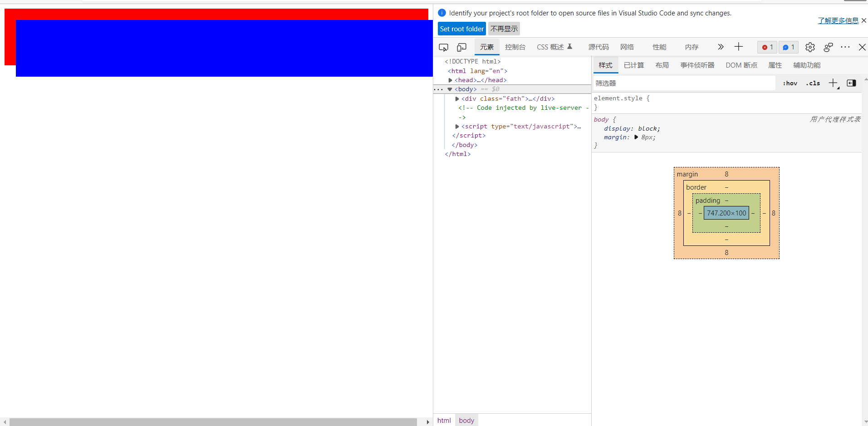Screen dimensions: 868x426
Task: Switch to the 控制台 panel
Action: [x=515, y=47]
